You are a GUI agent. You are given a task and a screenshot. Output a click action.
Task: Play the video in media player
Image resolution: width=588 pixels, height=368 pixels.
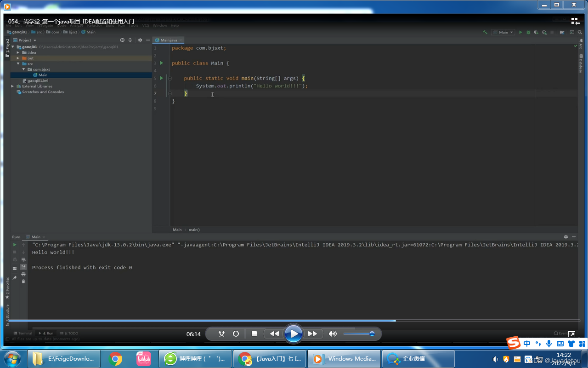pyautogui.click(x=294, y=333)
